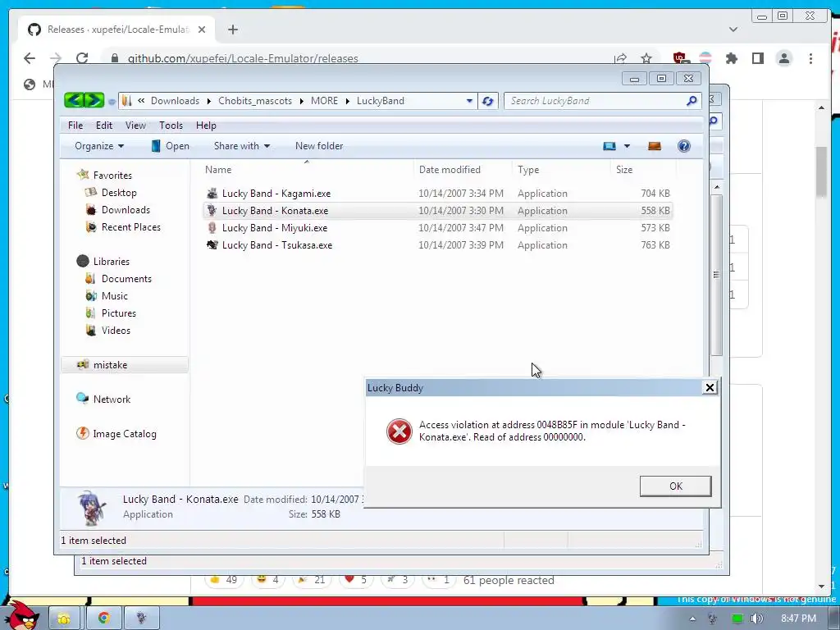Open Network in navigation pane

112,399
